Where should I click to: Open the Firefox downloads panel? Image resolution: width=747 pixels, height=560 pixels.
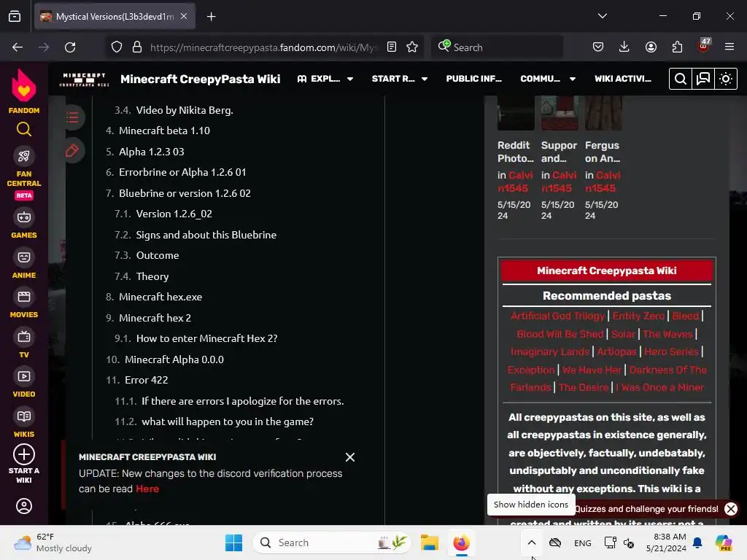tap(624, 47)
